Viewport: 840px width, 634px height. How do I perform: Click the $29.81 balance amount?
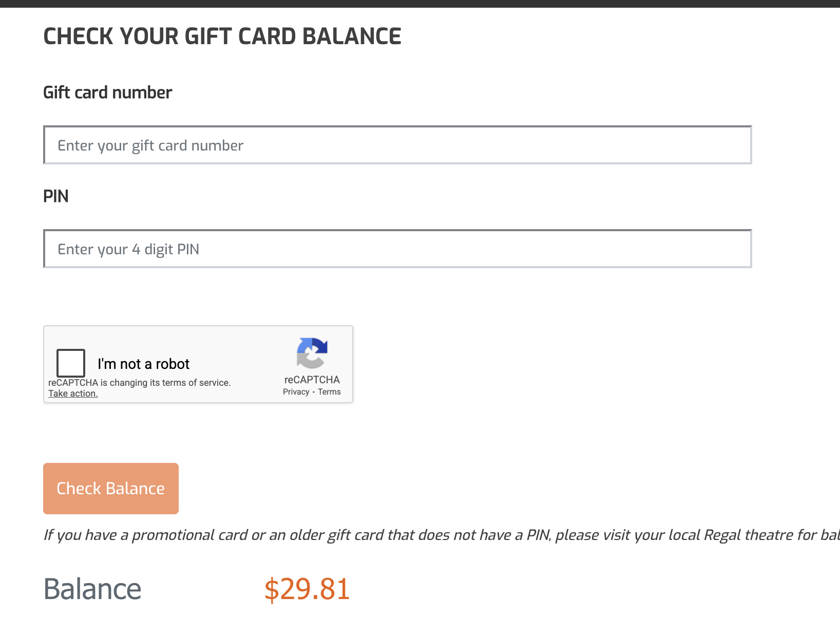307,589
